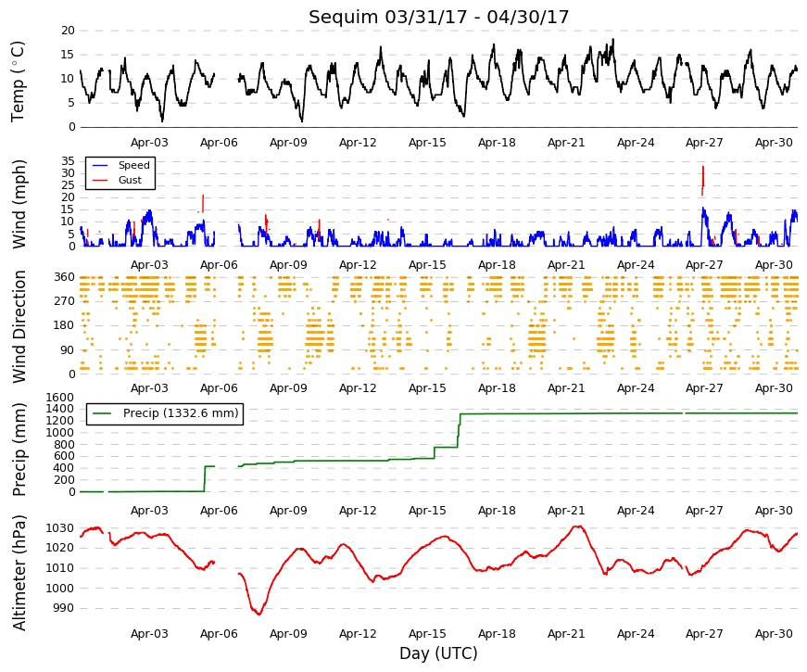Click the 'Wind (mph)' axis label

19,205
